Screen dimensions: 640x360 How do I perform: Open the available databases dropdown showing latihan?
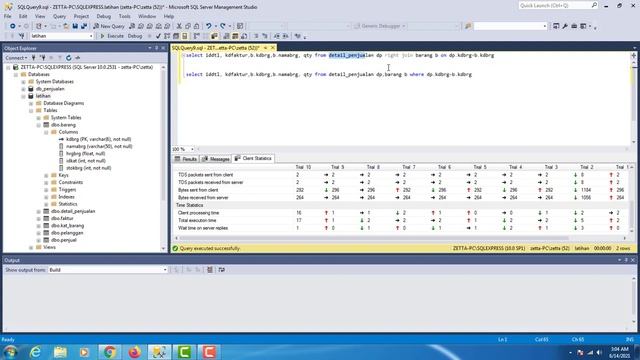coord(91,36)
